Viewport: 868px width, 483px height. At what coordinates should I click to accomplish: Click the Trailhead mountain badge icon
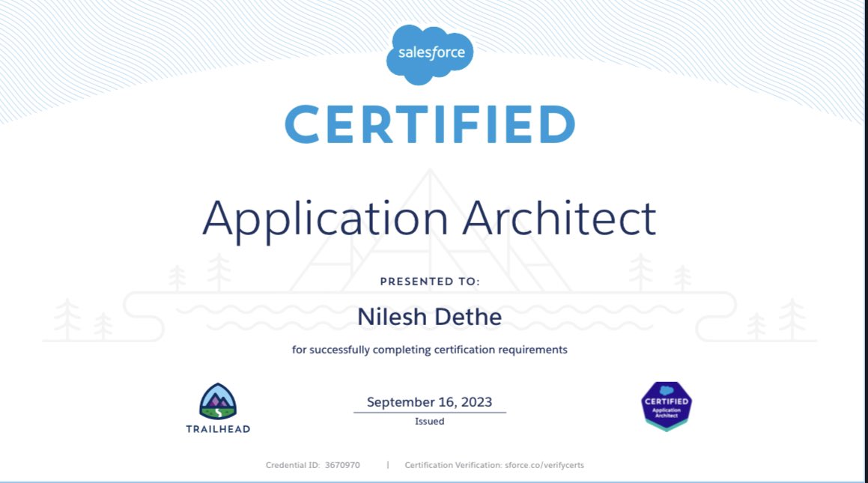(x=218, y=401)
